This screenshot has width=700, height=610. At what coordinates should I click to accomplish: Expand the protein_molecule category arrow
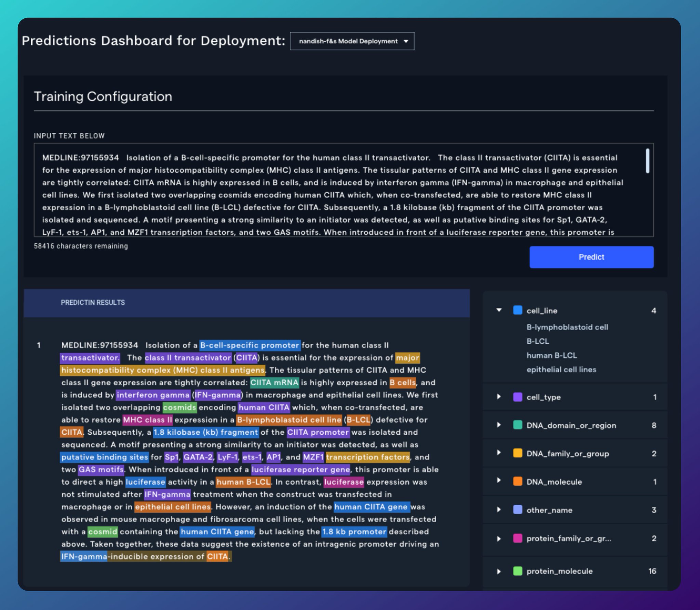499,571
